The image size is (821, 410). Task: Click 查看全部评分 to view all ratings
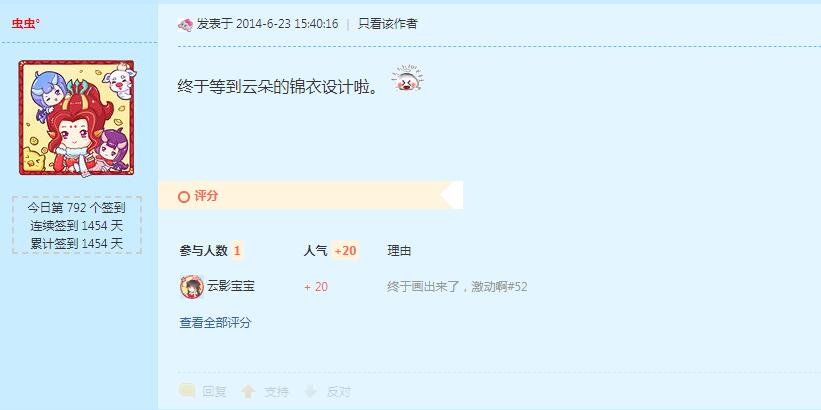tap(215, 323)
